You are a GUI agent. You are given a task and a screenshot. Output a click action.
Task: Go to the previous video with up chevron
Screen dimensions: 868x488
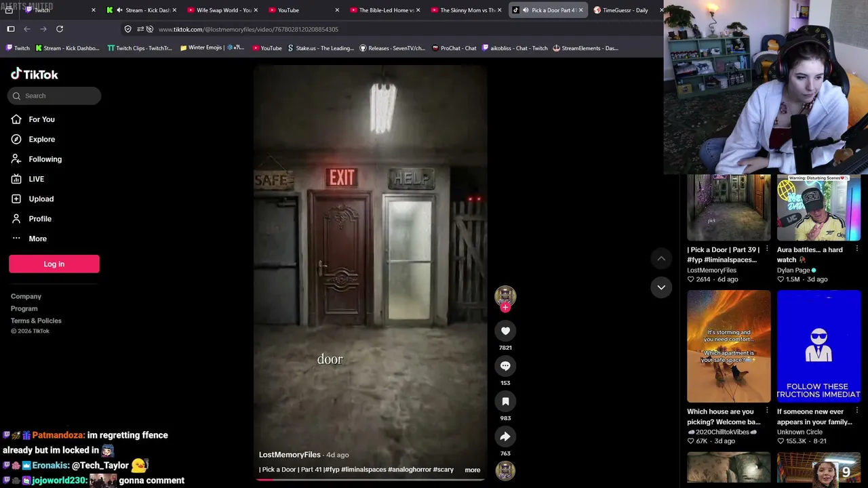tap(661, 258)
